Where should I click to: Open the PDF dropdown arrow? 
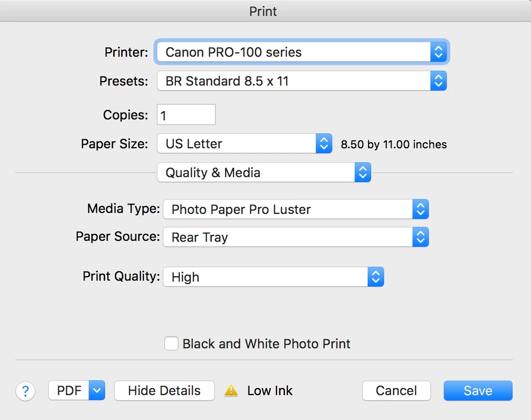click(x=97, y=390)
